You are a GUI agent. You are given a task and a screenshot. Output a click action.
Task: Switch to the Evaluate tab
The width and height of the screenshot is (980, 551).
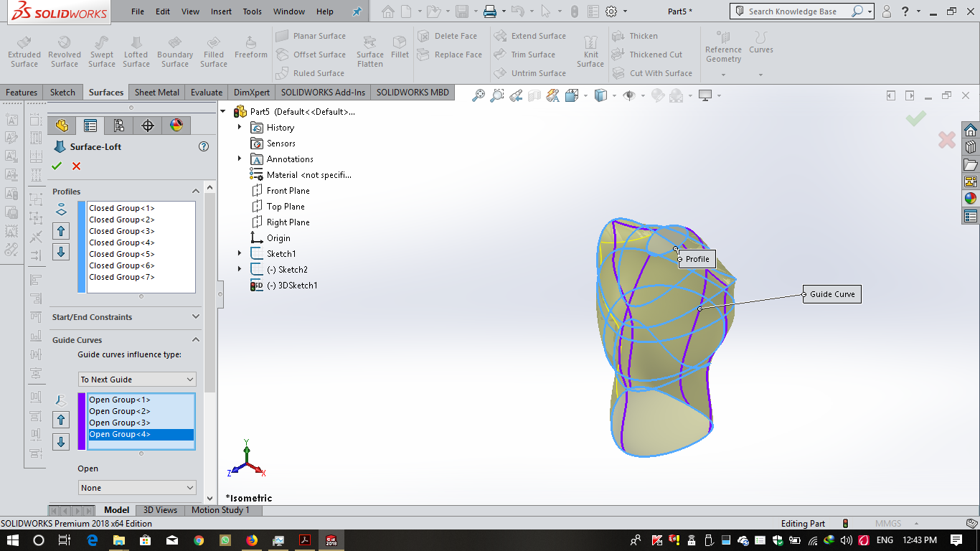click(207, 92)
